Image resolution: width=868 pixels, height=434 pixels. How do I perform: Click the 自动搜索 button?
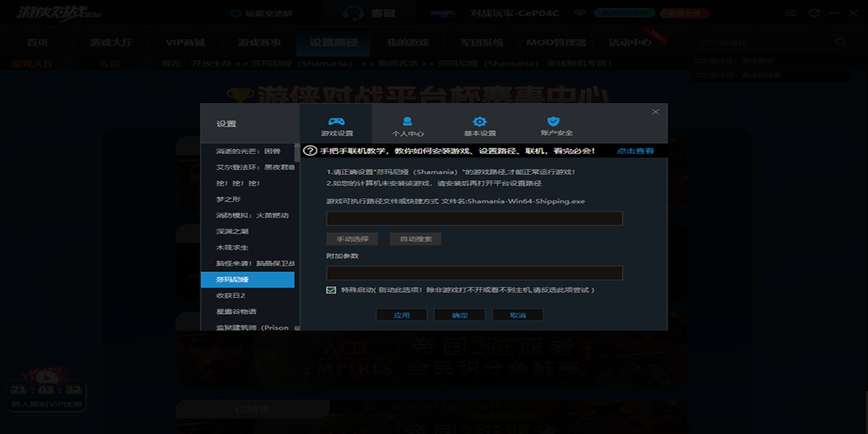click(415, 239)
